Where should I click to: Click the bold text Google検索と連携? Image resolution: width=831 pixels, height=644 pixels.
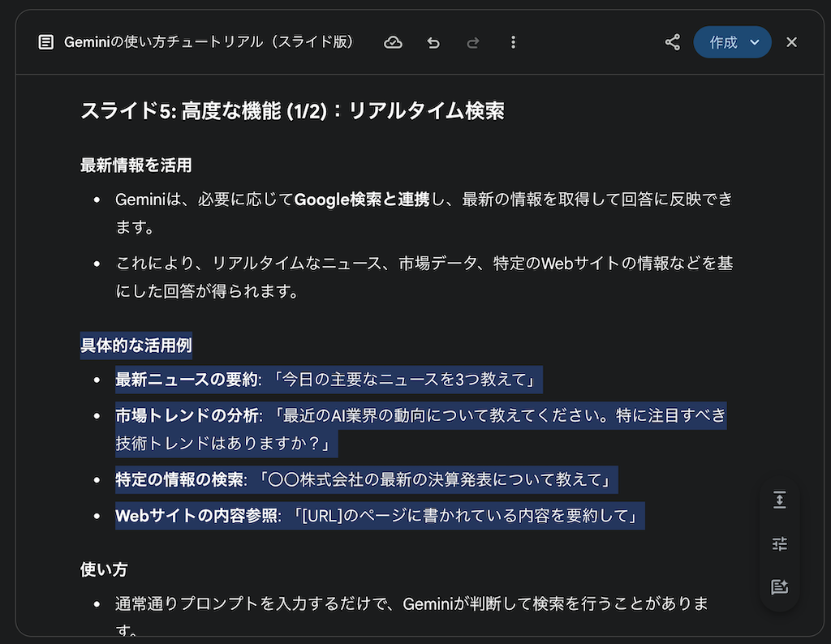click(362, 200)
